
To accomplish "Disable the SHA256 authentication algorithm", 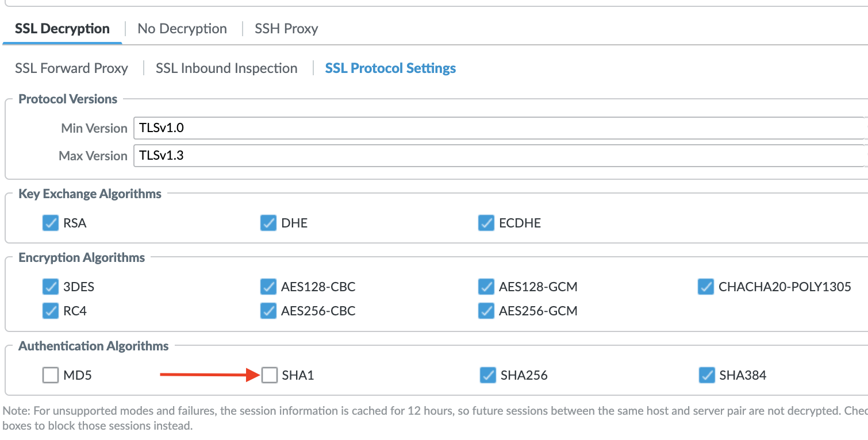I will coord(487,375).
